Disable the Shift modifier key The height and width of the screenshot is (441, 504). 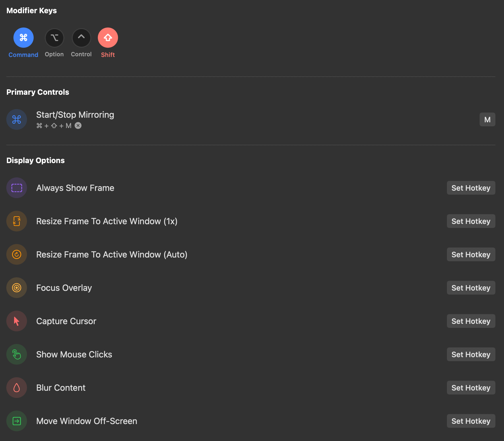[108, 38]
